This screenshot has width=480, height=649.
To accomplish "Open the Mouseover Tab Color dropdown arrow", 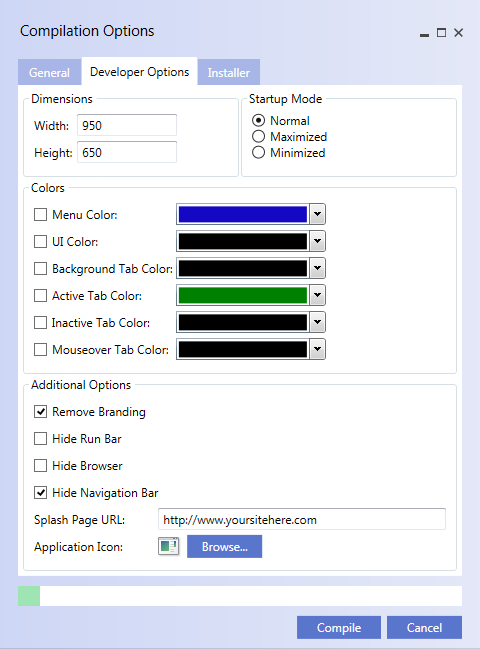I will click(317, 349).
